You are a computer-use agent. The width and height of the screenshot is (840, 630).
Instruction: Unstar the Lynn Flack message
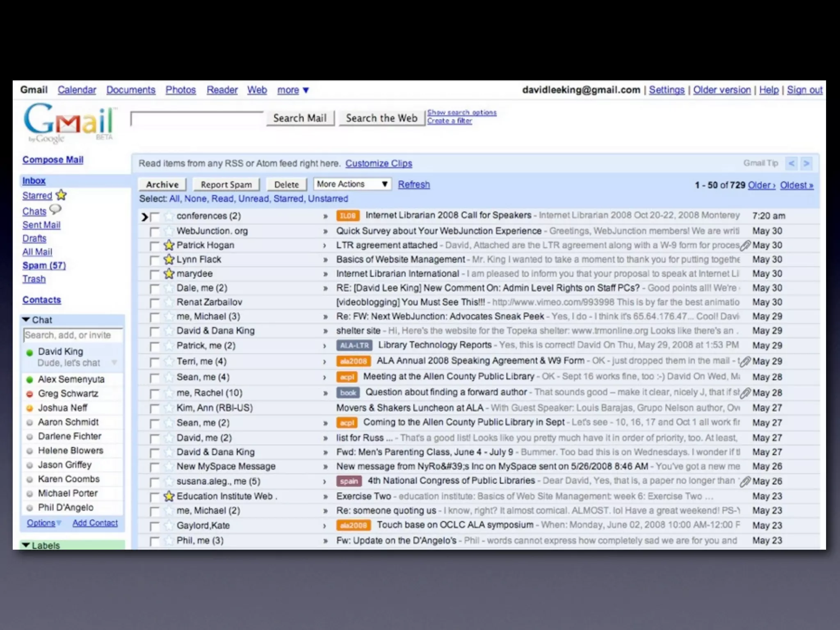pos(169,260)
